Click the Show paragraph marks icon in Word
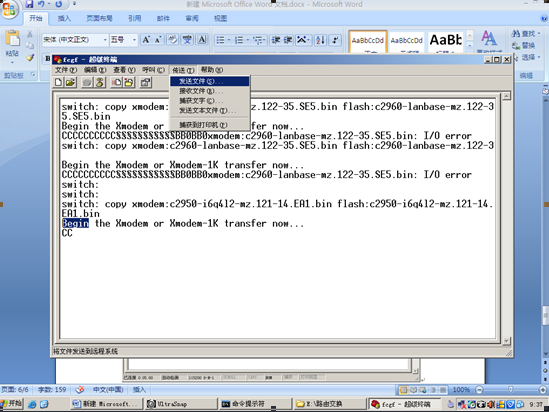 coord(335,40)
